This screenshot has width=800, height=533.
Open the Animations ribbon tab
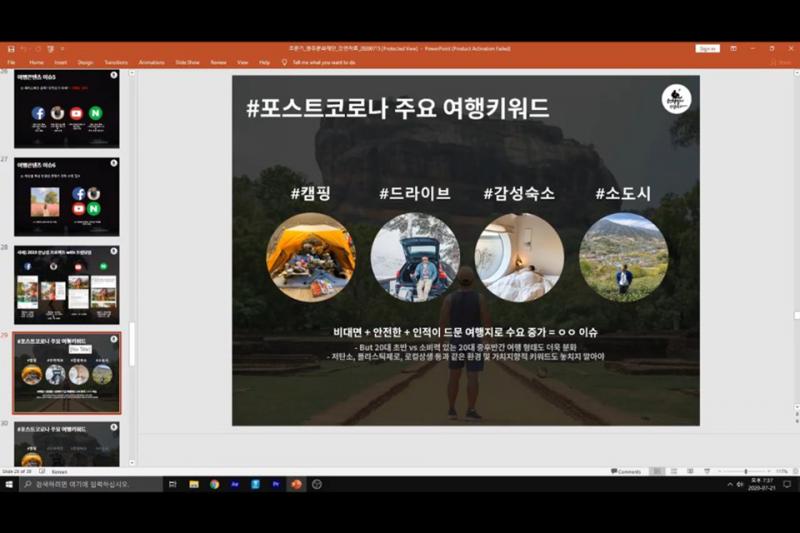click(x=152, y=62)
